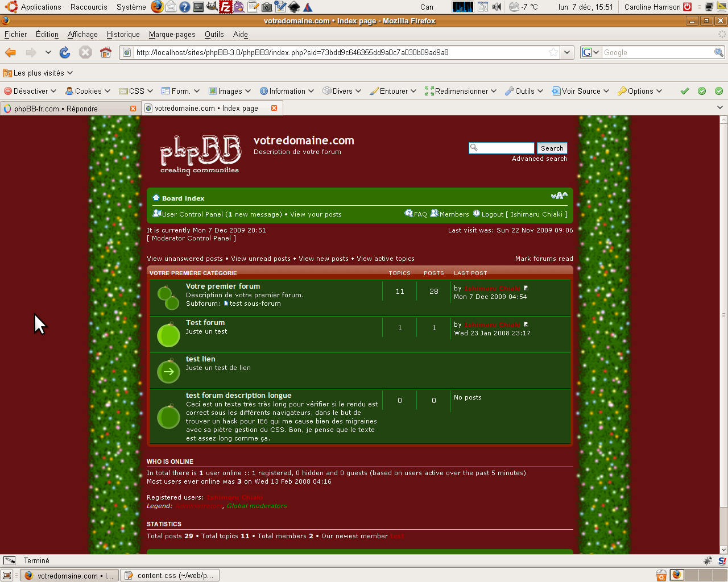Expand the Voir Source dropdown

[581, 91]
